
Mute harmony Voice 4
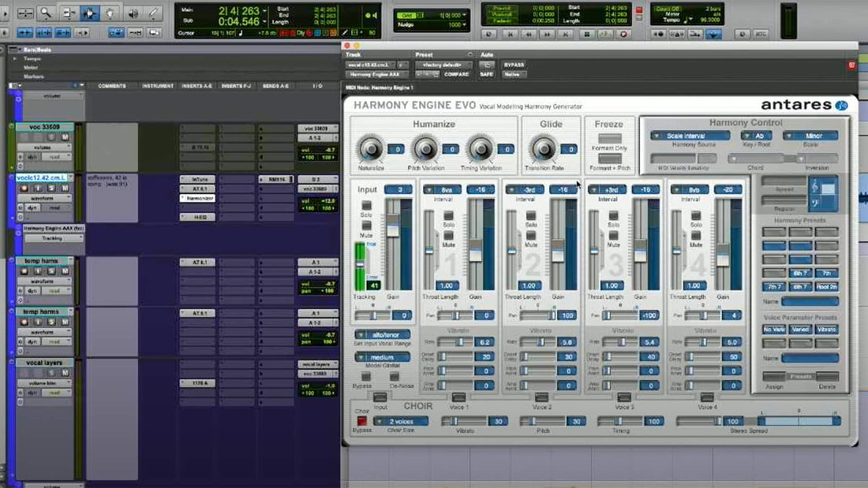click(x=696, y=236)
